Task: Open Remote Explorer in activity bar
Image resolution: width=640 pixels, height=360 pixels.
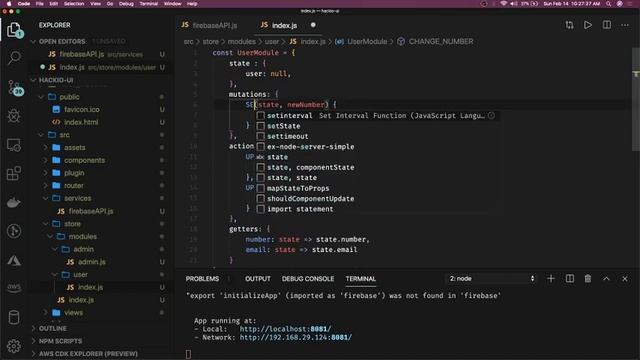Action: 14,145
